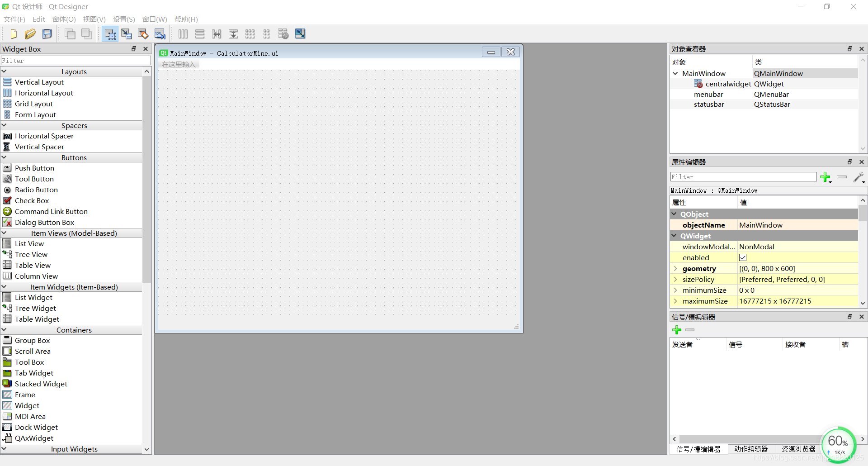Click the Send to back toolbar icon
868x466 pixels.
(70, 34)
